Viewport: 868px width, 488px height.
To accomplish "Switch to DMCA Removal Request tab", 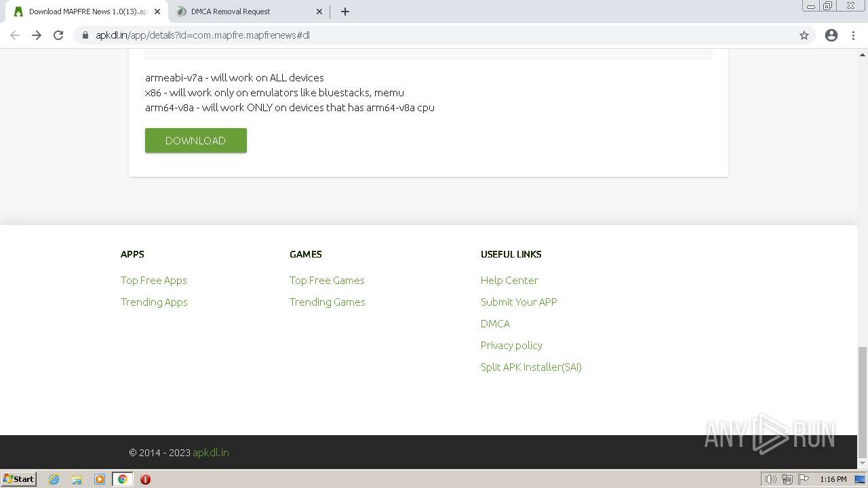I will (248, 12).
